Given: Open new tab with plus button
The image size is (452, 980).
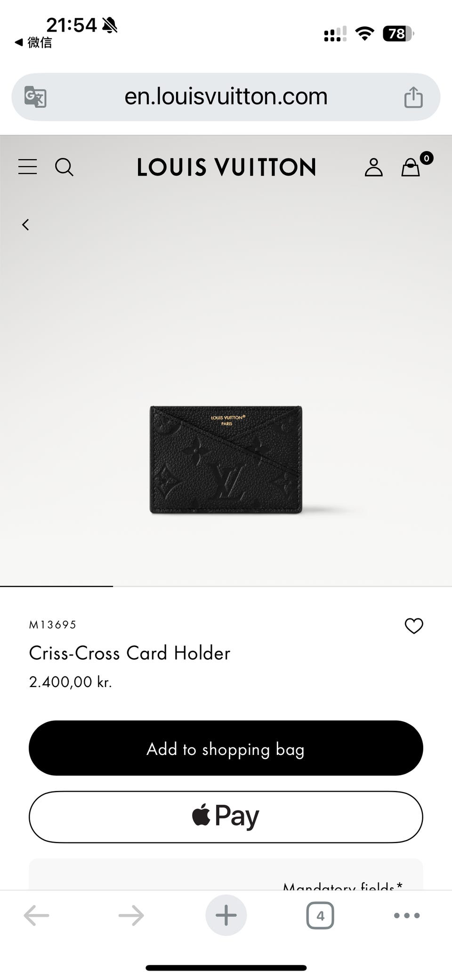Looking at the screenshot, I should tap(226, 915).
